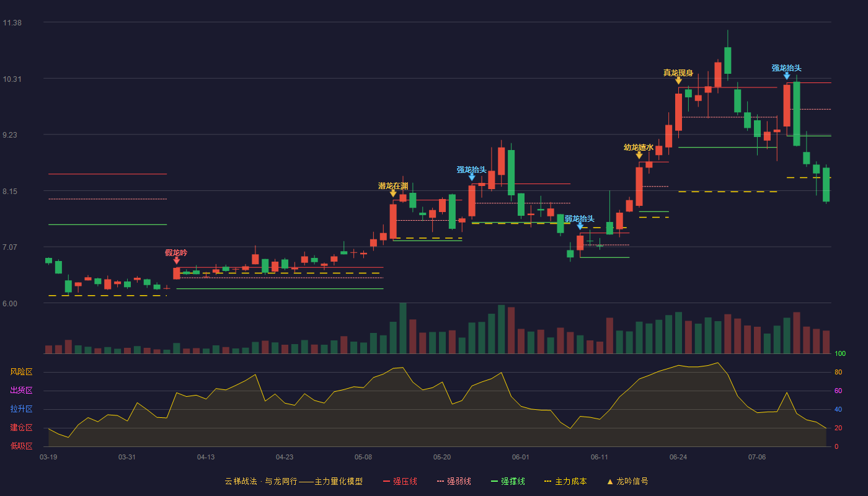Click the 强龙抬头 marker near 05-20

[x=472, y=177]
